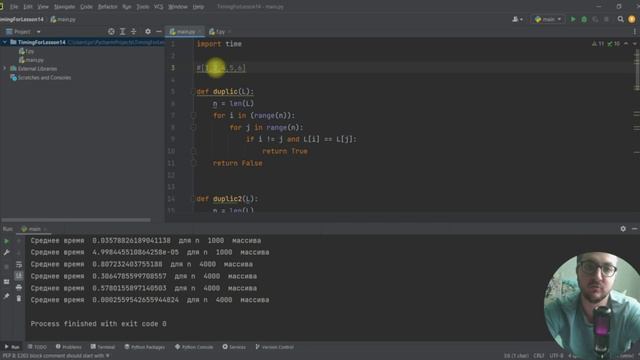Open the Terminal tool window
The width and height of the screenshot is (640, 360).
(103, 347)
